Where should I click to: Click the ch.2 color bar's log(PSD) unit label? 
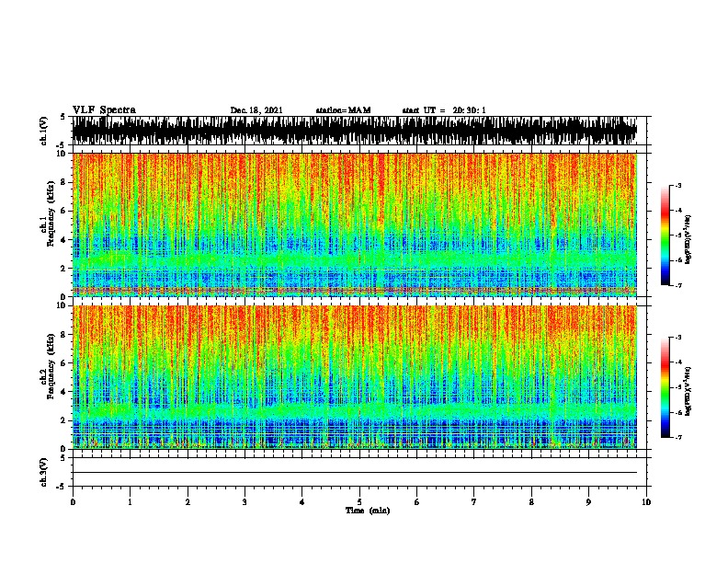pos(688,391)
